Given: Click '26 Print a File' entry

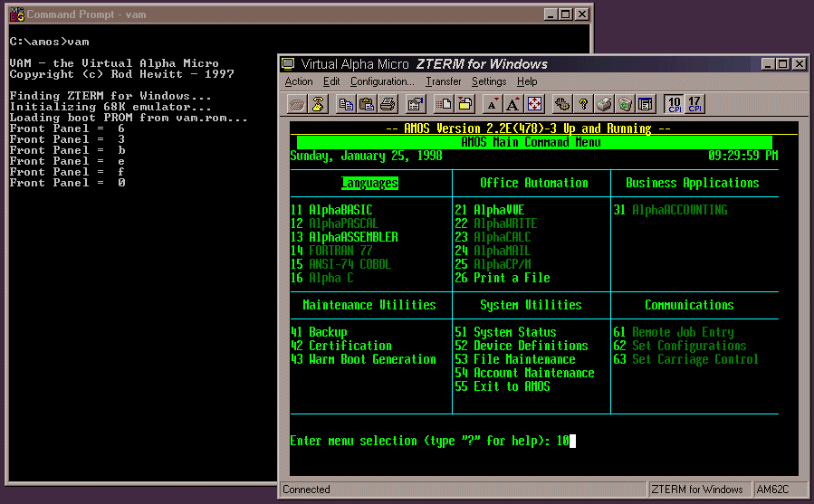Looking at the screenshot, I should point(503,278).
